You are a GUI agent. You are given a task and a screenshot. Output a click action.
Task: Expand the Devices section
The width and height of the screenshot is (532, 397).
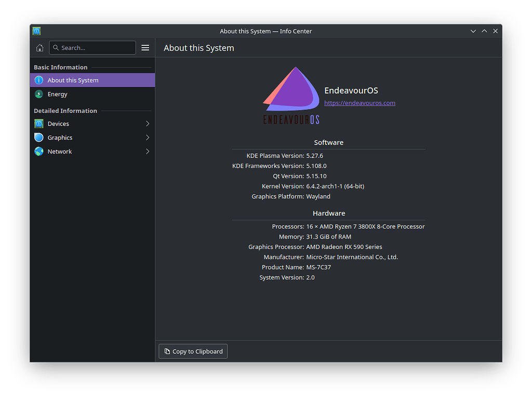(x=147, y=124)
